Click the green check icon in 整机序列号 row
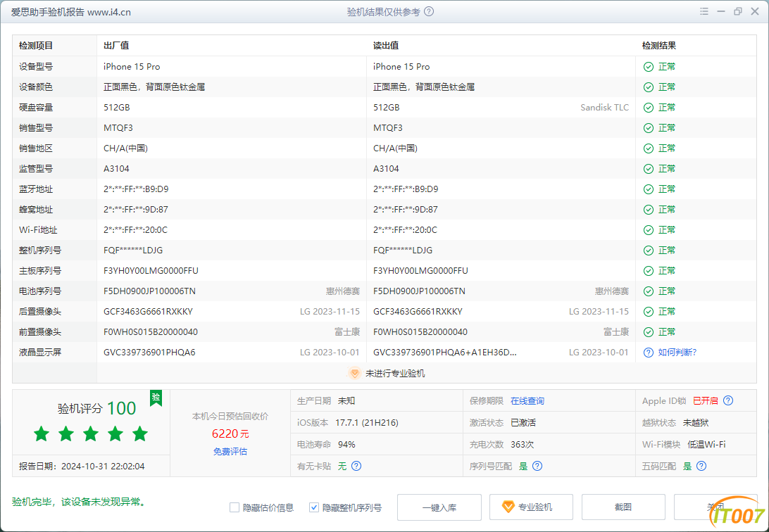 pyautogui.click(x=649, y=251)
